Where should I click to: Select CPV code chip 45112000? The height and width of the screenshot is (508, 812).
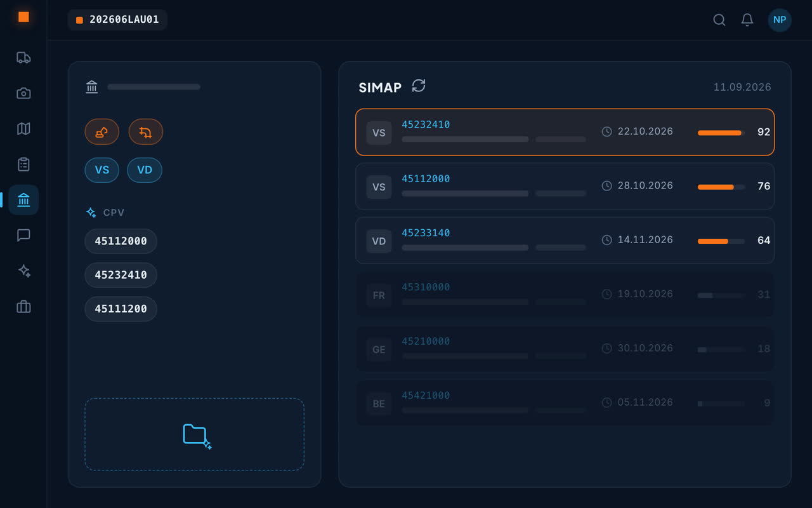point(121,241)
